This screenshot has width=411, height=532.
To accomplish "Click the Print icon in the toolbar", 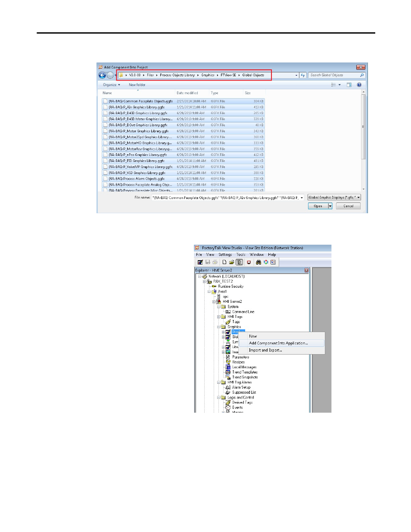I will pyautogui.click(x=215, y=262).
